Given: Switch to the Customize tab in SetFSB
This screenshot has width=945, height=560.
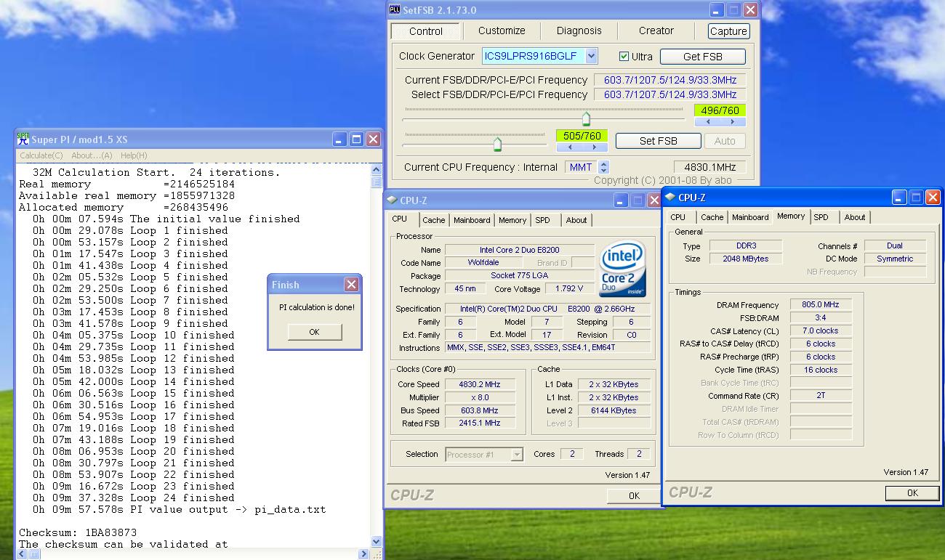Looking at the screenshot, I should 502,31.
